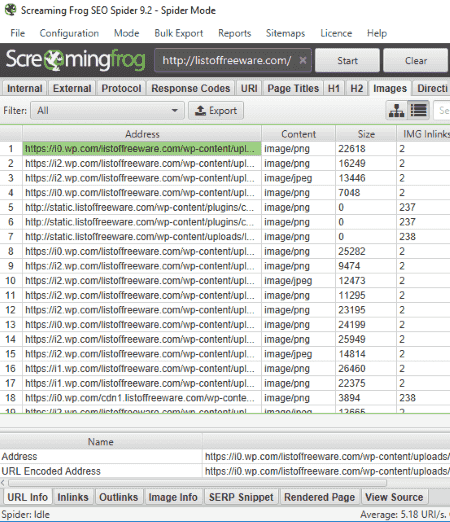Switch to the Protocol tab
Viewport: 450px width, 522px height.
tap(121, 88)
